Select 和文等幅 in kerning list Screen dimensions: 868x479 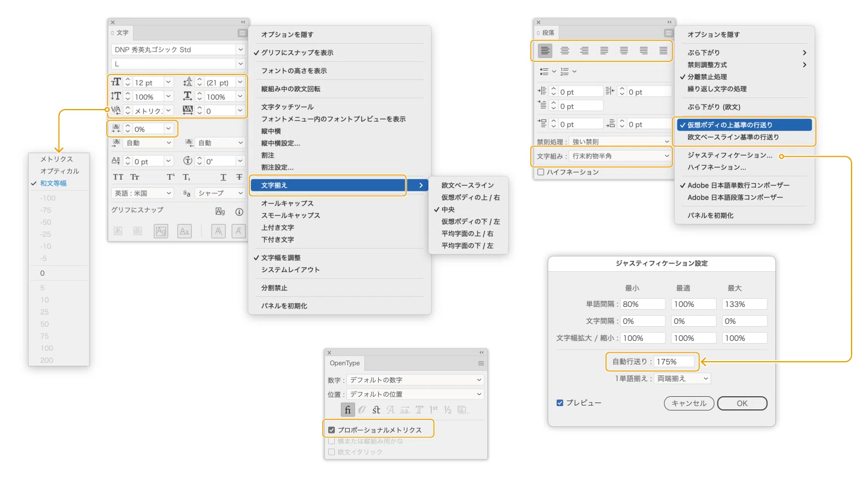tap(53, 184)
